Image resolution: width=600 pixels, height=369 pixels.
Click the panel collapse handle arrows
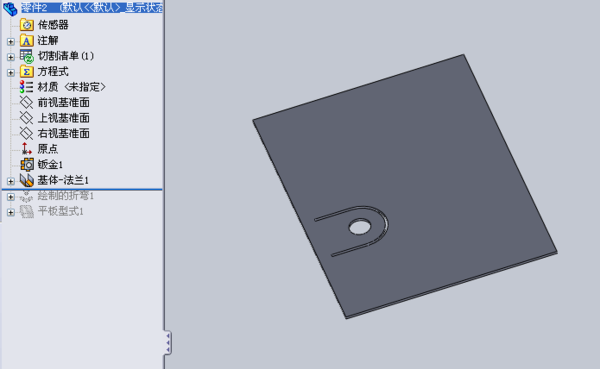coord(168,343)
